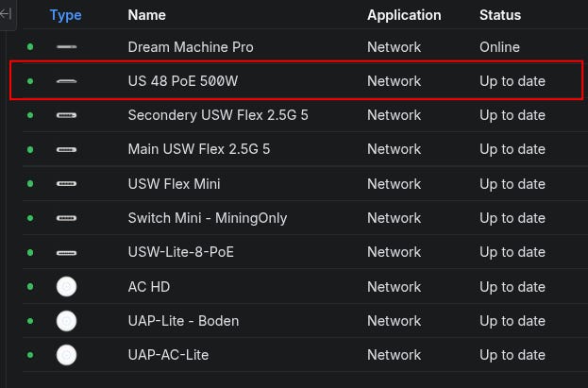The width and height of the screenshot is (588, 388).
Task: Open Switch Mini - MiningOnly device
Action: click(x=208, y=218)
